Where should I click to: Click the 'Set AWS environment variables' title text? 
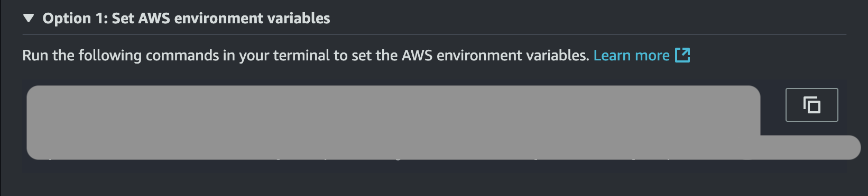(x=221, y=19)
